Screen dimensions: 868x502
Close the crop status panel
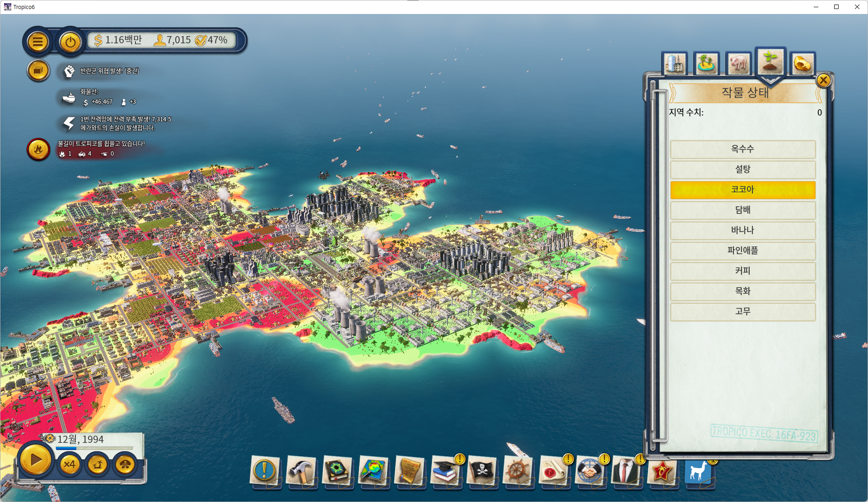[x=823, y=80]
